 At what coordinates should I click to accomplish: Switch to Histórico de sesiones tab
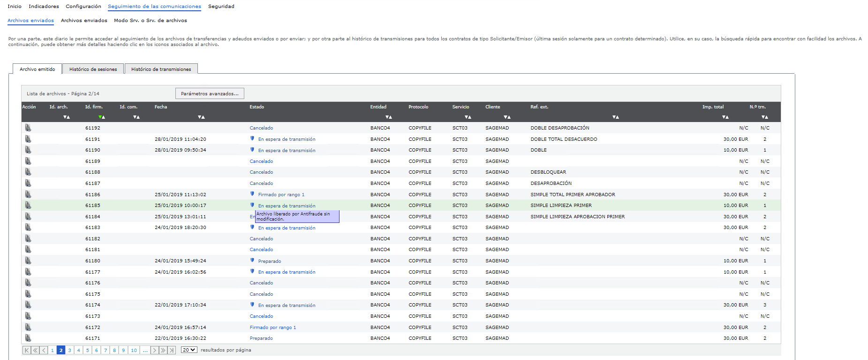[93, 69]
